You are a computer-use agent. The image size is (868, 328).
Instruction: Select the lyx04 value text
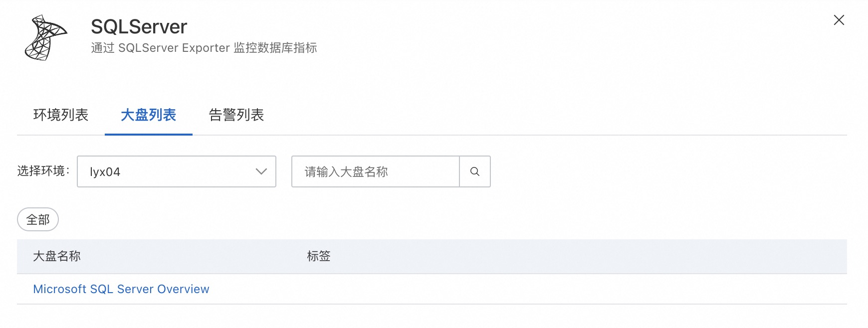(105, 172)
